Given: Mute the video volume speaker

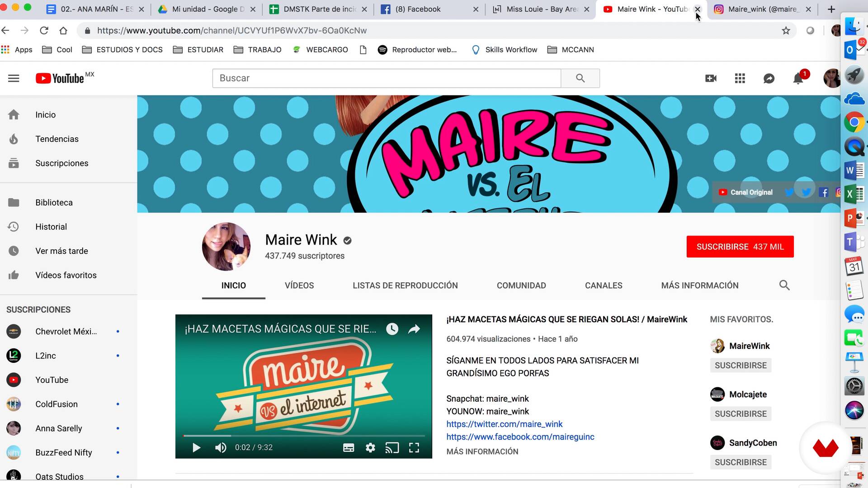Looking at the screenshot, I should coord(221,447).
